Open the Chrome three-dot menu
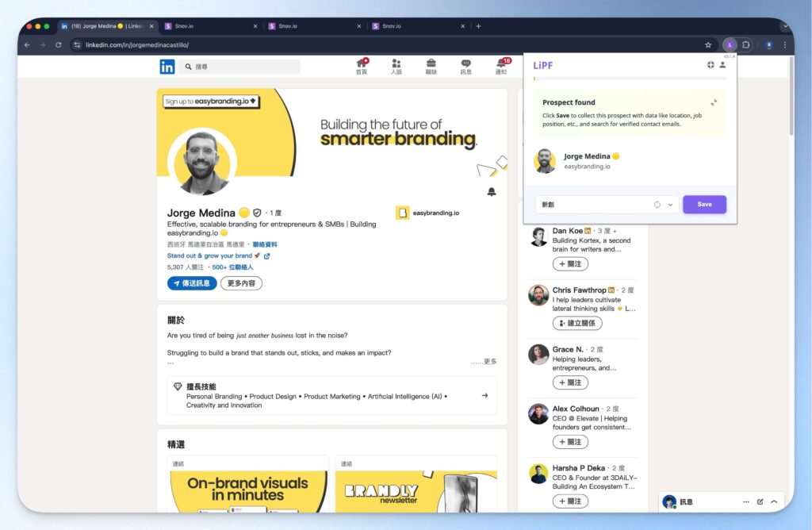This screenshot has height=530, width=812. (785, 45)
